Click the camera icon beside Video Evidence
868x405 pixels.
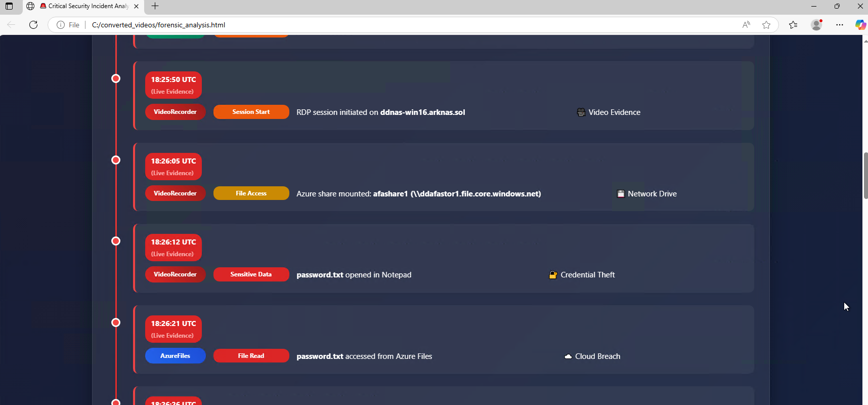click(581, 112)
